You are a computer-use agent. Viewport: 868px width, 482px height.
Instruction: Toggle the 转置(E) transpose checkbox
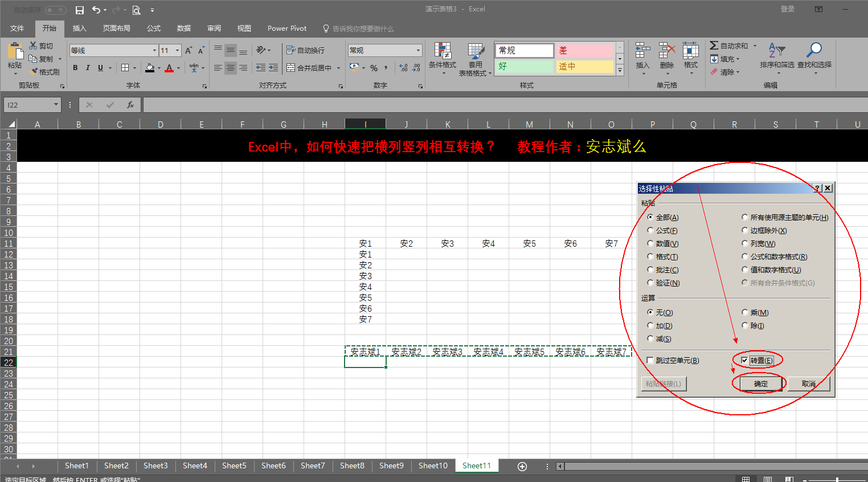744,360
